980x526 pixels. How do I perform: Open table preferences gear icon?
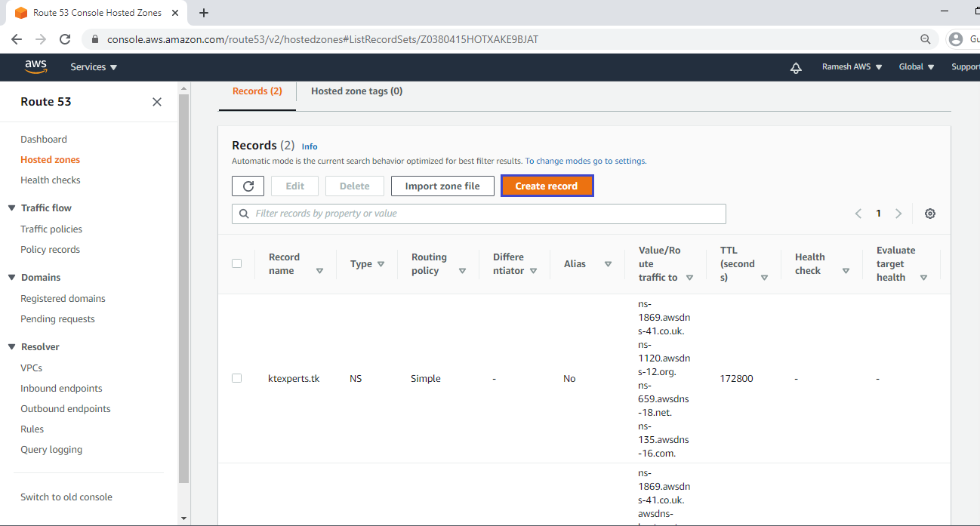coord(930,214)
